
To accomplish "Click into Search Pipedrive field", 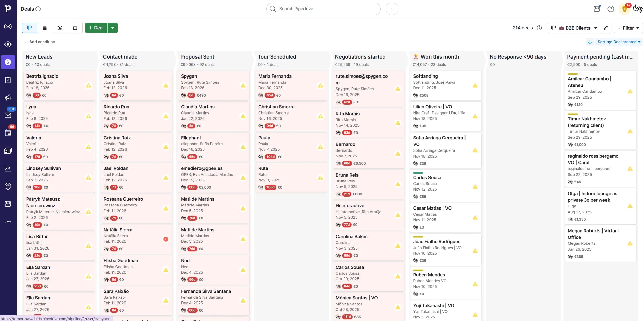I will [323, 9].
